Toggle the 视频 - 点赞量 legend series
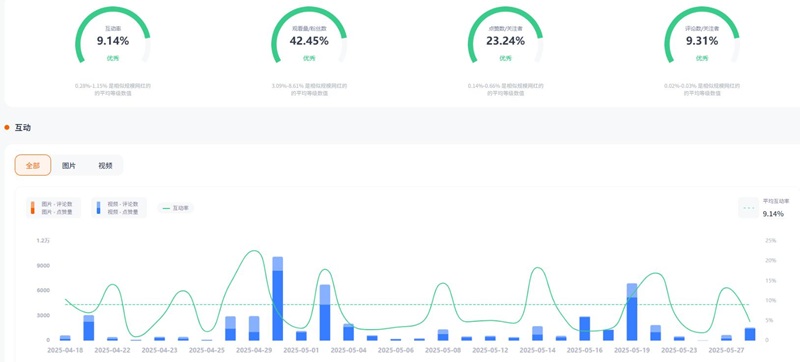Image resolution: width=800 pixels, height=362 pixels. 123,212
